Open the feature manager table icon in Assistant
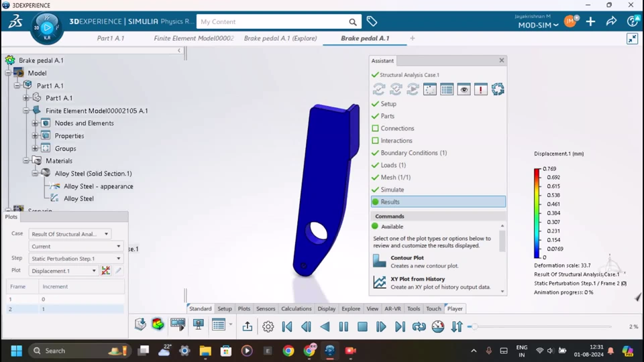This screenshot has height=362, width=644. click(447, 89)
